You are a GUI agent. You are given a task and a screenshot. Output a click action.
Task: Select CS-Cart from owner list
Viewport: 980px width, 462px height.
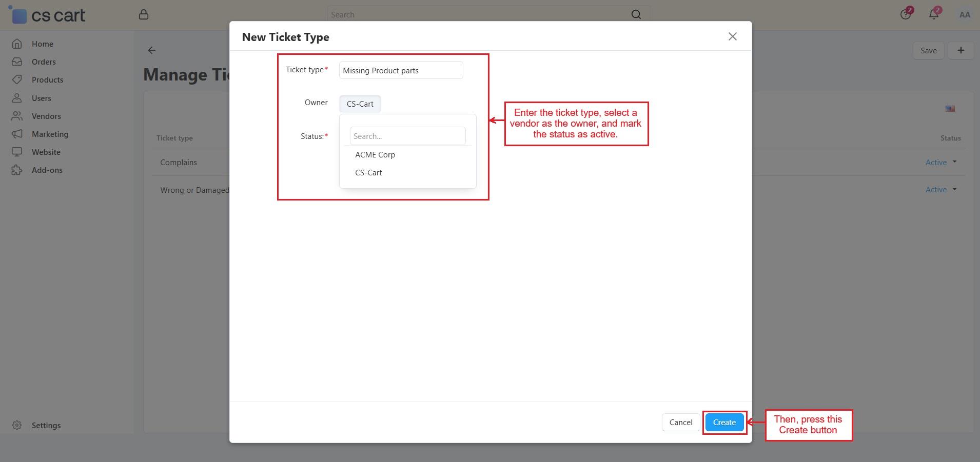[368, 173]
